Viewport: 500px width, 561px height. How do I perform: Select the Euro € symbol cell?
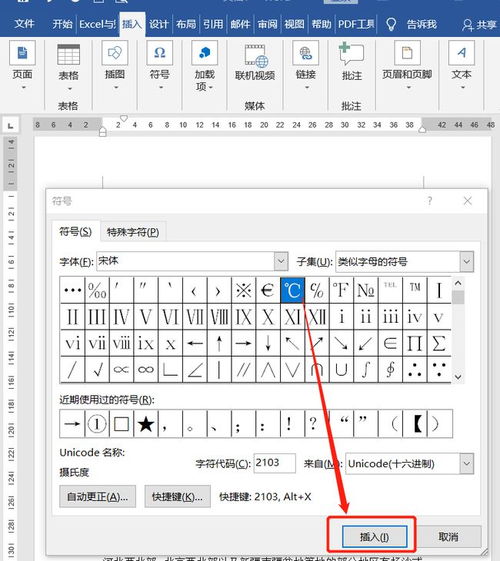[268, 290]
